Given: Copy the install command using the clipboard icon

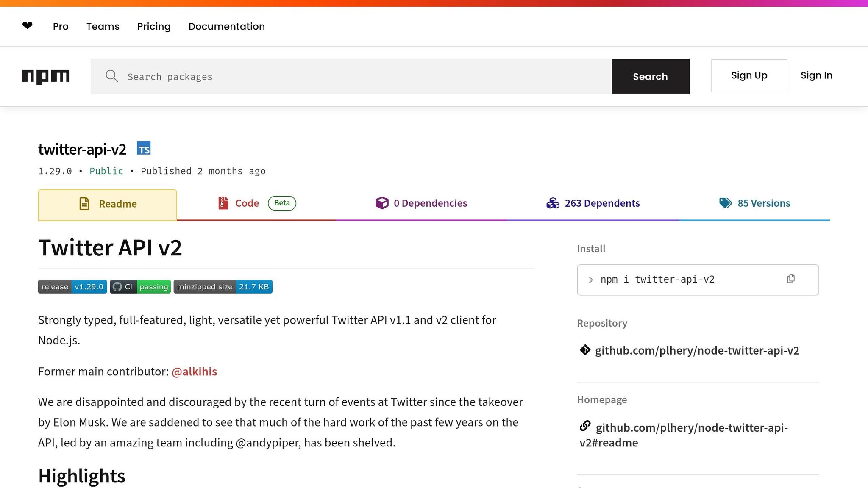Looking at the screenshot, I should click(790, 279).
